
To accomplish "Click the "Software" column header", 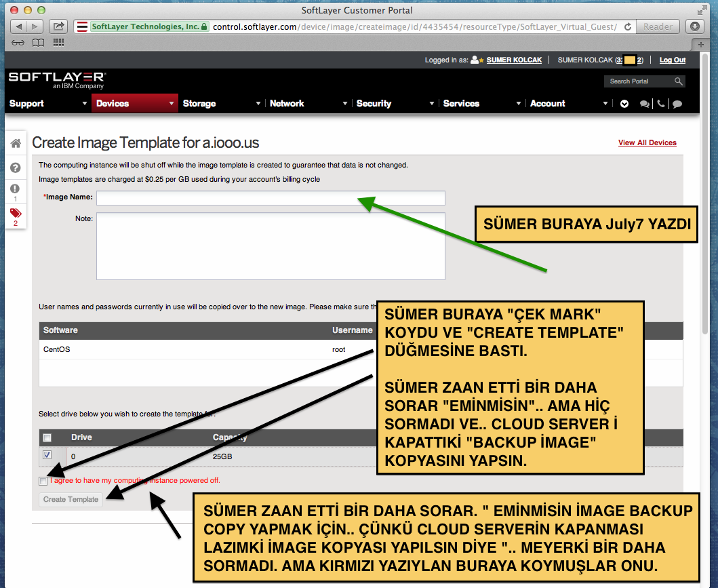I will click(60, 330).
